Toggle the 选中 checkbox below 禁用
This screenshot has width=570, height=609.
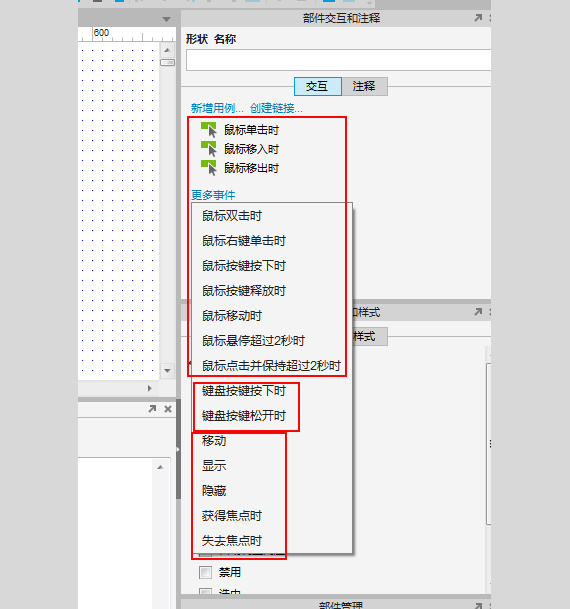205,592
